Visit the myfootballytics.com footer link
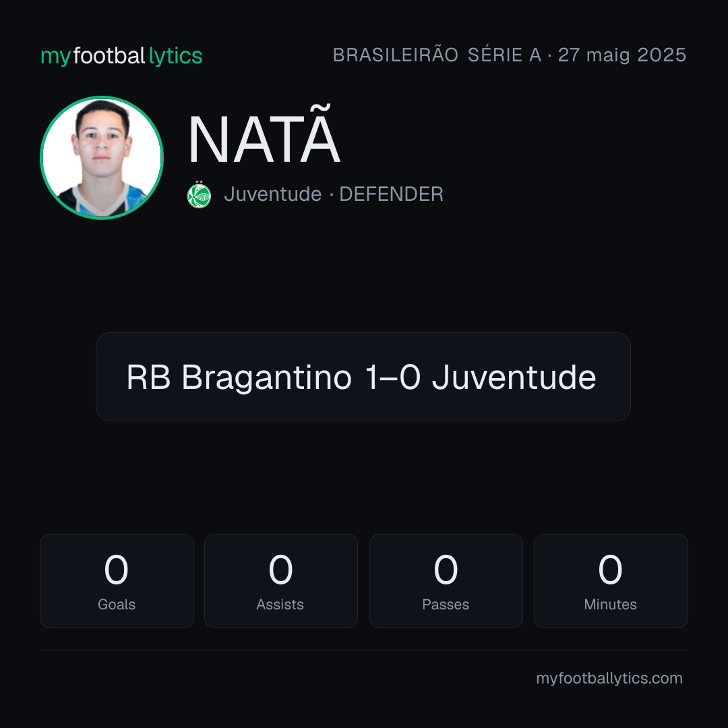This screenshot has height=728, width=728. (609, 678)
